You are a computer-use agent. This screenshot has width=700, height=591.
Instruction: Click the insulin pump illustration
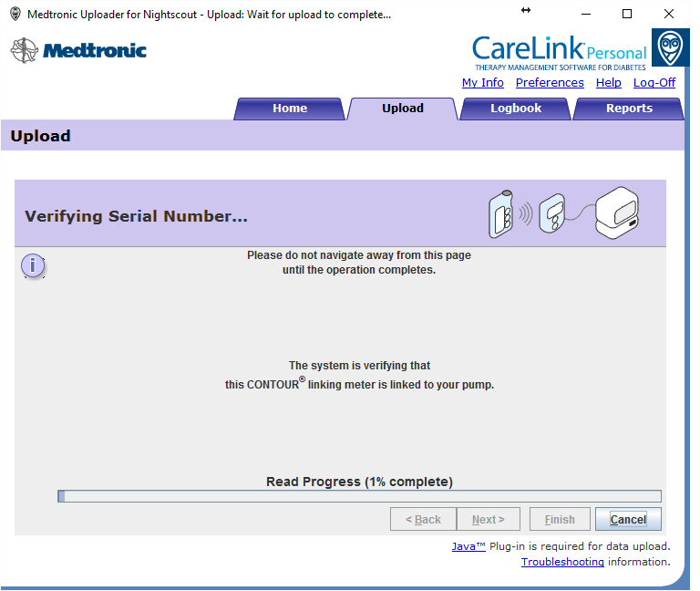click(x=501, y=214)
